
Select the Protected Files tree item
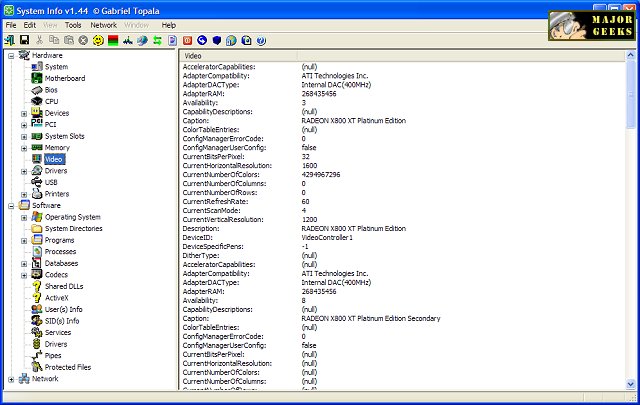68,367
